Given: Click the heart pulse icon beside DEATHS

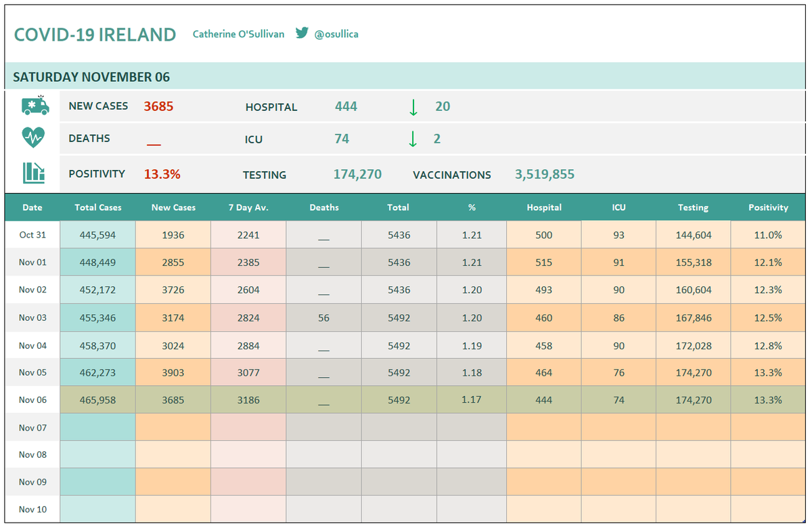Looking at the screenshot, I should (x=33, y=137).
